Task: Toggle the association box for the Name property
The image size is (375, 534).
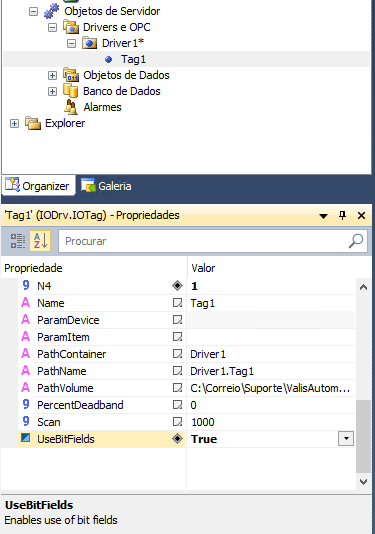Action: (x=177, y=302)
